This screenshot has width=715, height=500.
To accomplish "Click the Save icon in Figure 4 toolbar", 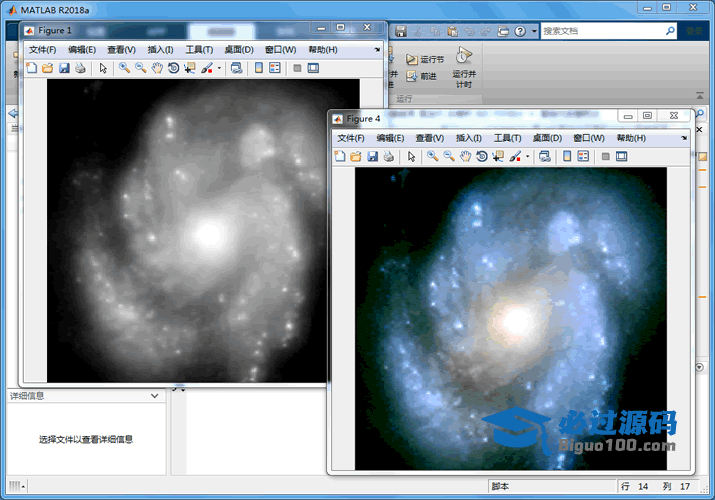I will click(x=372, y=156).
